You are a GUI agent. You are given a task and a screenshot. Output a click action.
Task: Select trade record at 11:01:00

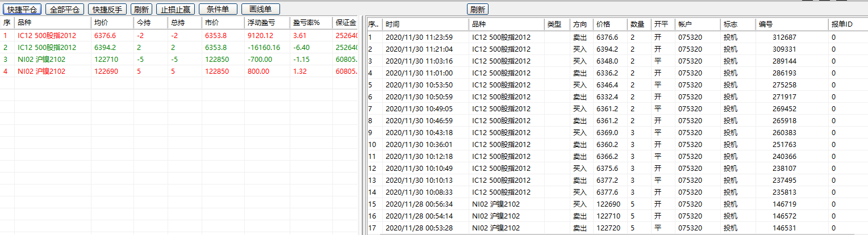tap(617, 73)
